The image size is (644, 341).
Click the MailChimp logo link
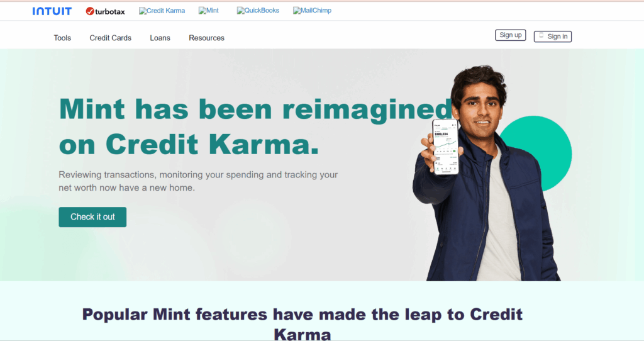(312, 11)
